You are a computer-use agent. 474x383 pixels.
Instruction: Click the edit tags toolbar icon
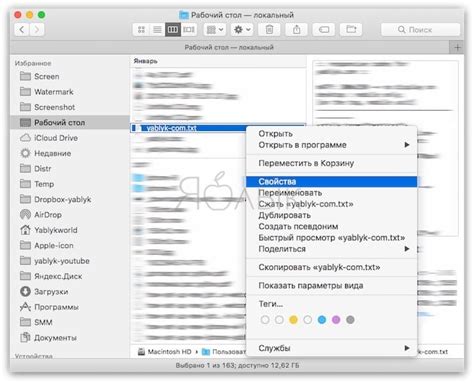tap(324, 30)
